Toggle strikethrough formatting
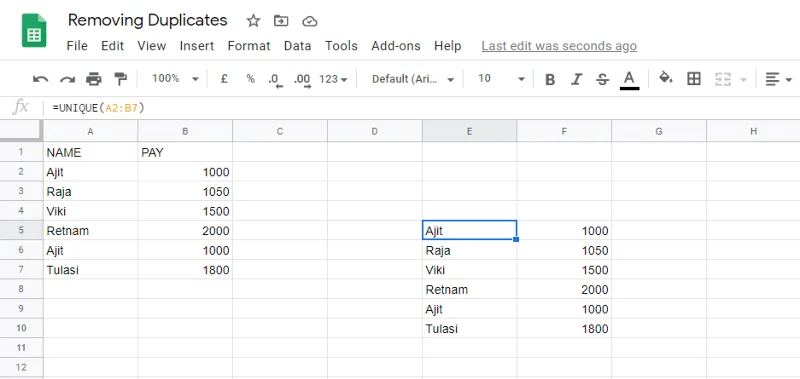 coord(603,79)
